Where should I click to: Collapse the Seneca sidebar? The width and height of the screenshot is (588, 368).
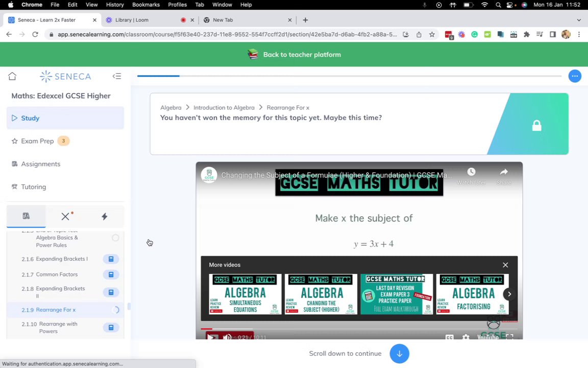[x=116, y=76]
